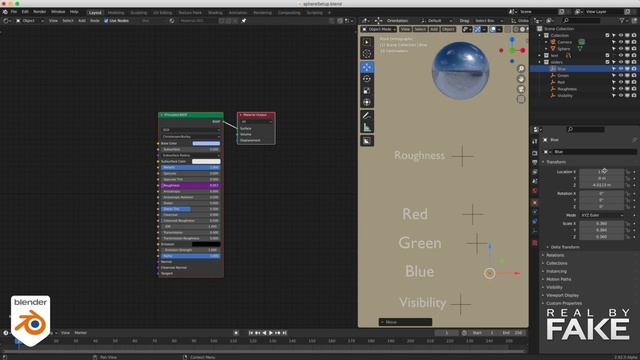This screenshot has height=360, width=640.
Task: Open the shader type Object dropdown in node editor
Action: click(x=29, y=20)
